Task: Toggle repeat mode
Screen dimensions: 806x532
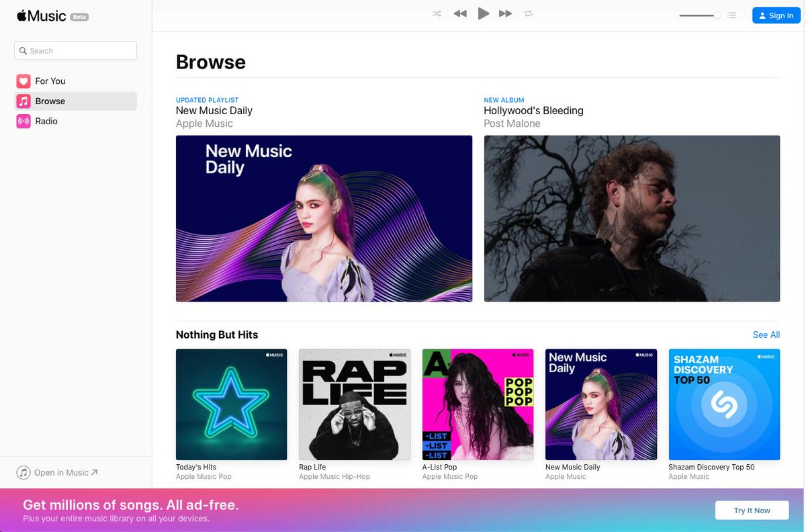Action: [x=529, y=14]
